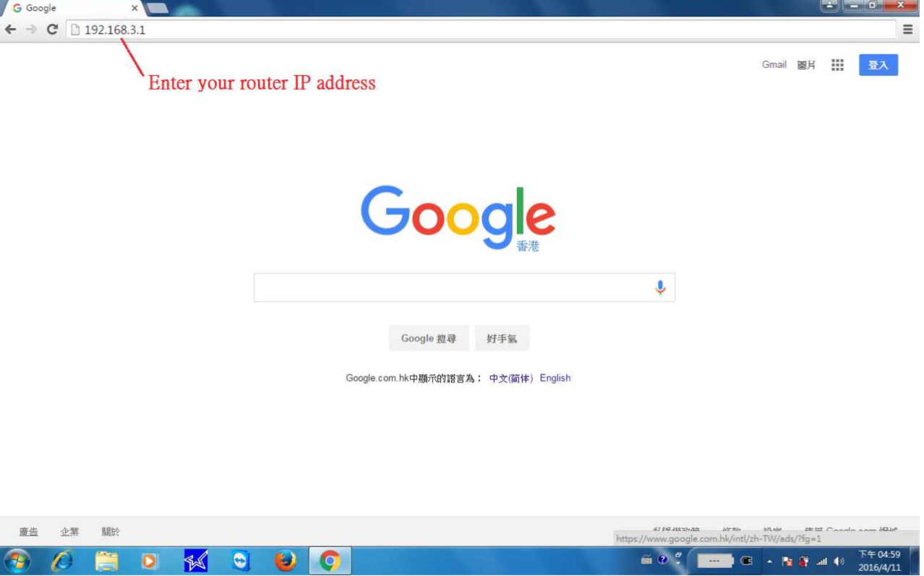The width and height of the screenshot is (924, 576).
Task: Open the Windows Start menu orb
Action: pos(17,561)
